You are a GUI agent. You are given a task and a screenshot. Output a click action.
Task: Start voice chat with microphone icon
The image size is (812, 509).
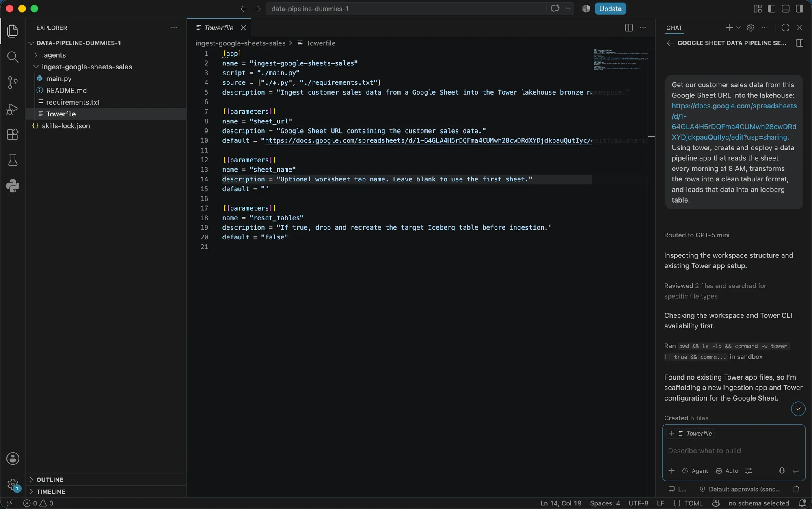[782, 471]
